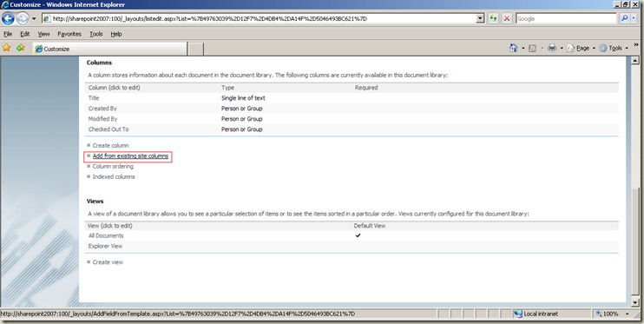This screenshot has height=324, width=644.
Task: Expand the address bar history dropdown
Action: (480, 18)
